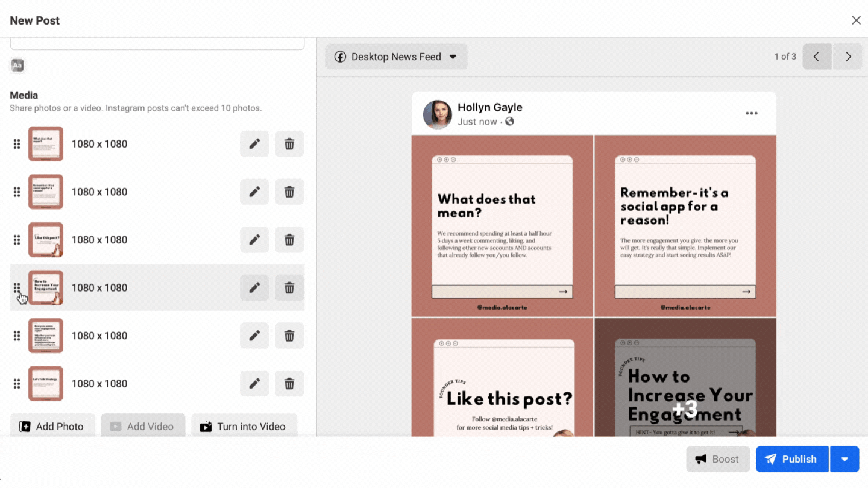This screenshot has width=868, height=488.
Task: Click into the post text field above Media
Action: 157,44
